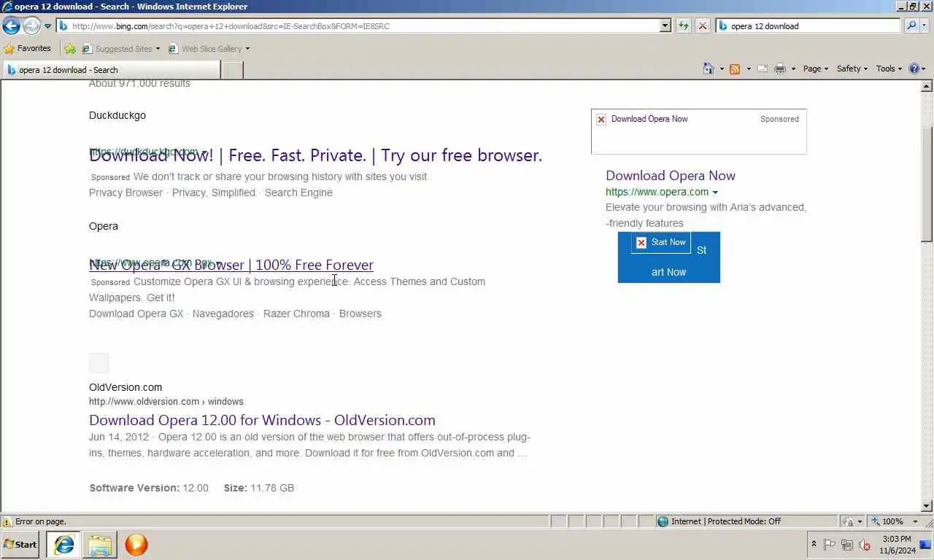Image resolution: width=934 pixels, height=560 pixels.
Task: Click the Search Engine sublink
Action: [x=298, y=192]
